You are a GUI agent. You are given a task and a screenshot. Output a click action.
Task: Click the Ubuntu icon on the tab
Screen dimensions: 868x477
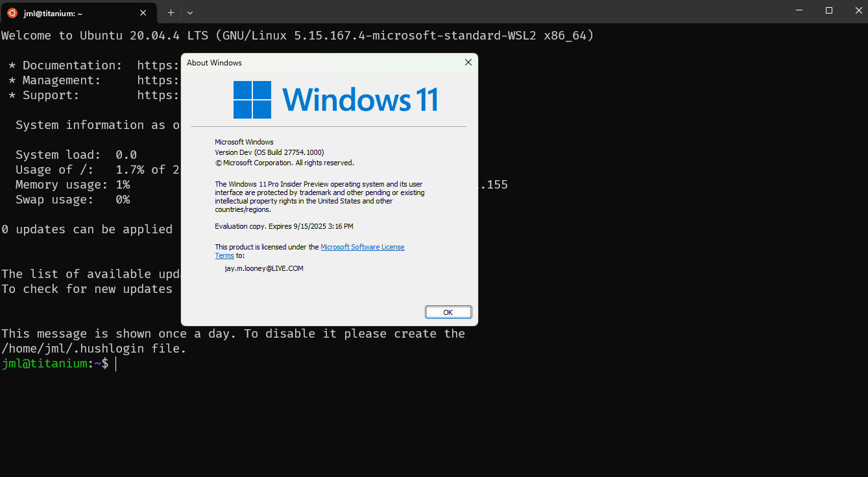coord(12,13)
